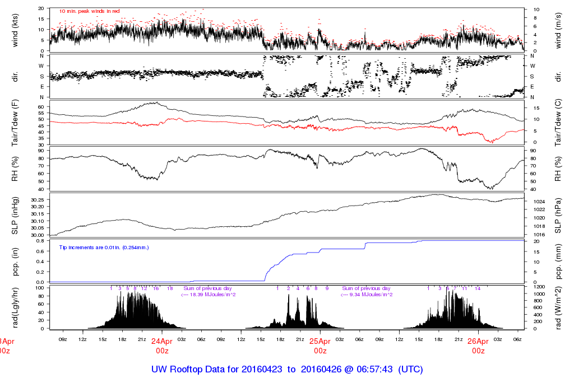Click the 'wind (m/s)' axis label
574x392 pixels.
coord(558,30)
